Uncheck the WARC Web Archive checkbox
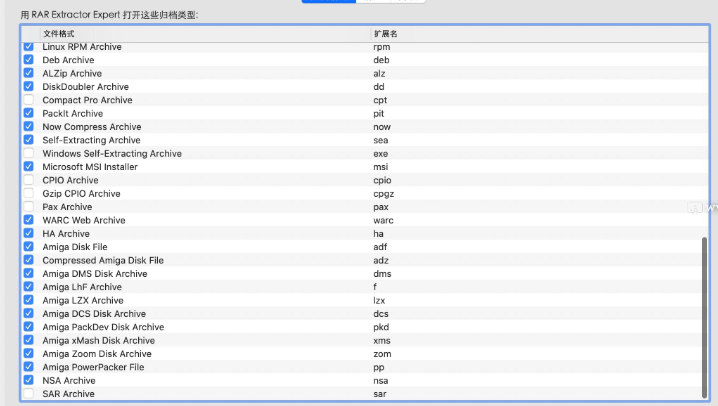This screenshot has width=718, height=406. [28, 220]
